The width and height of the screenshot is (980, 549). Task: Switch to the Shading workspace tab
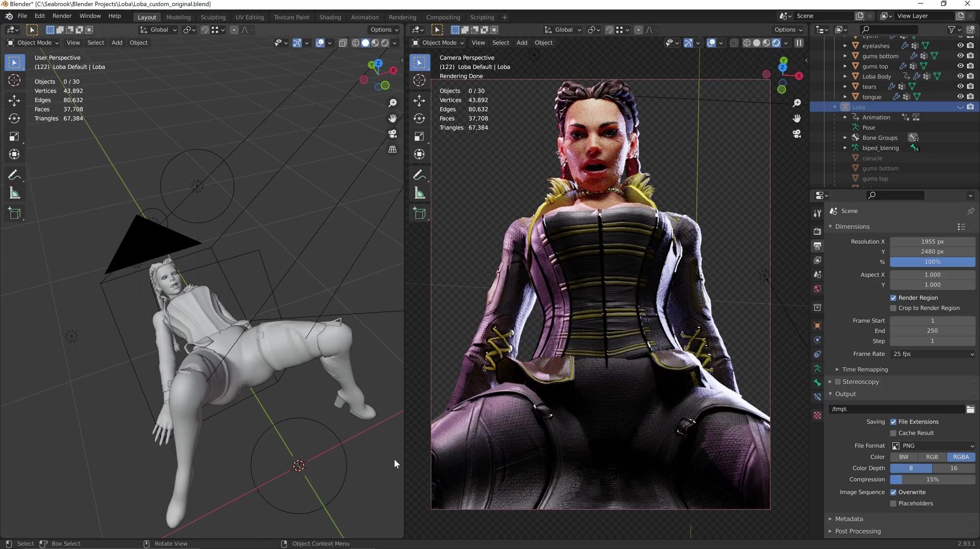pyautogui.click(x=330, y=17)
